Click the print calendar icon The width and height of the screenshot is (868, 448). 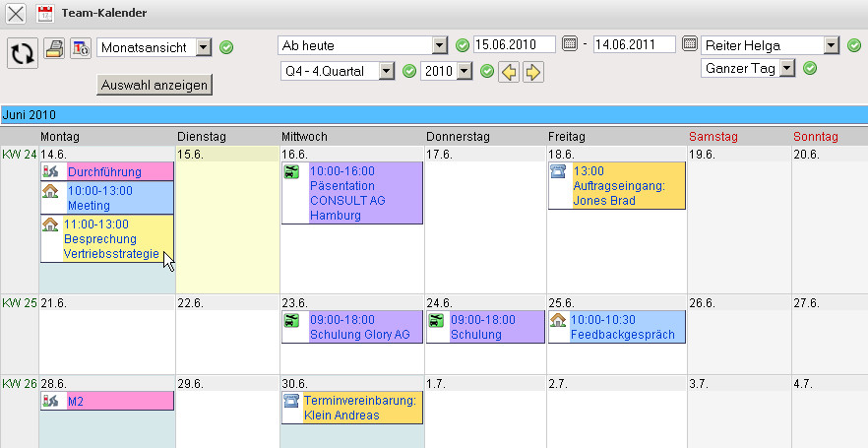pos(53,47)
